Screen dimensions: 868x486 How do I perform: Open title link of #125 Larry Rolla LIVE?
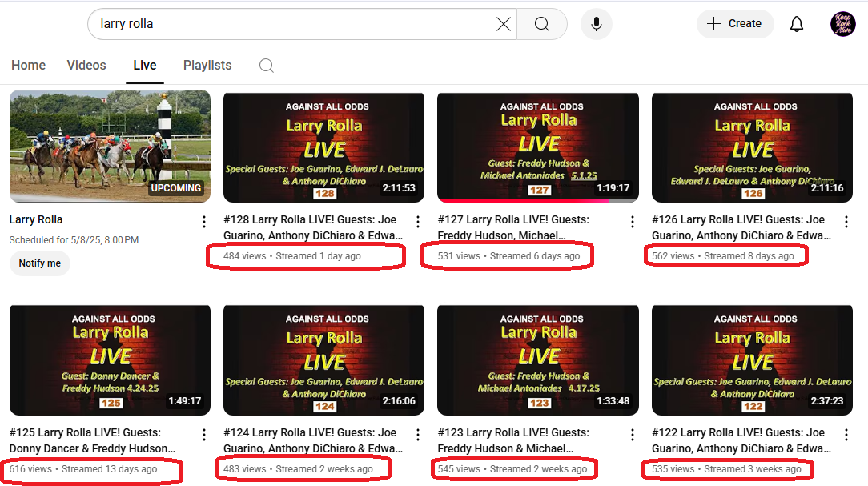click(x=92, y=440)
